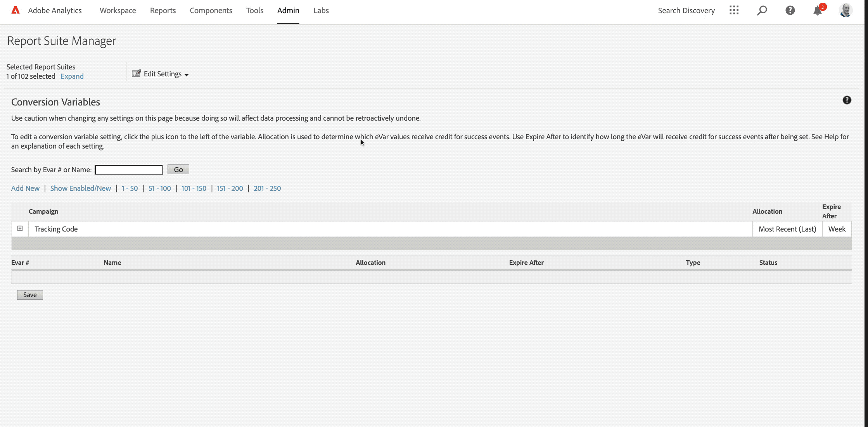868x427 pixels.
Task: Click Show Enabled/New link
Action: pos(81,188)
